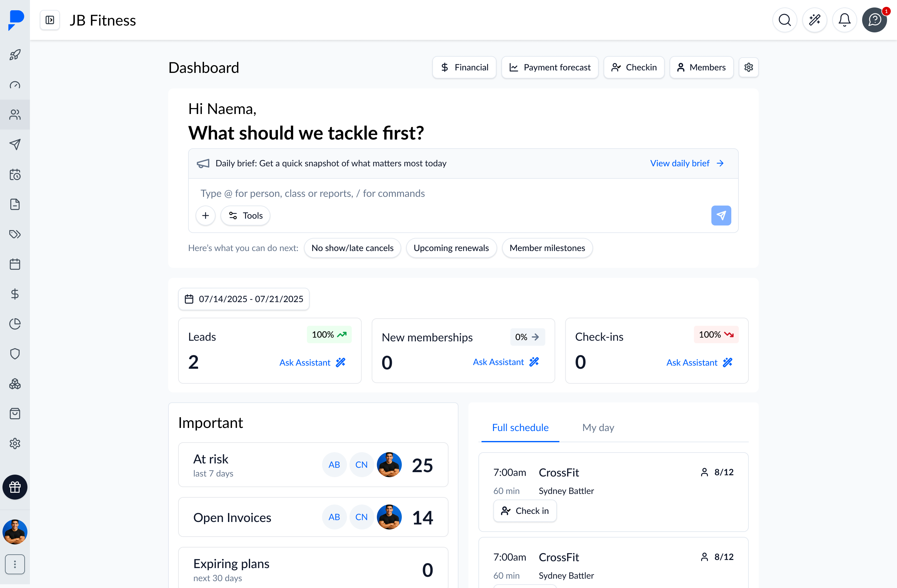Image resolution: width=897 pixels, height=588 pixels.
Task: Open the stacked cubes icon in the sidebar
Action: click(15, 384)
